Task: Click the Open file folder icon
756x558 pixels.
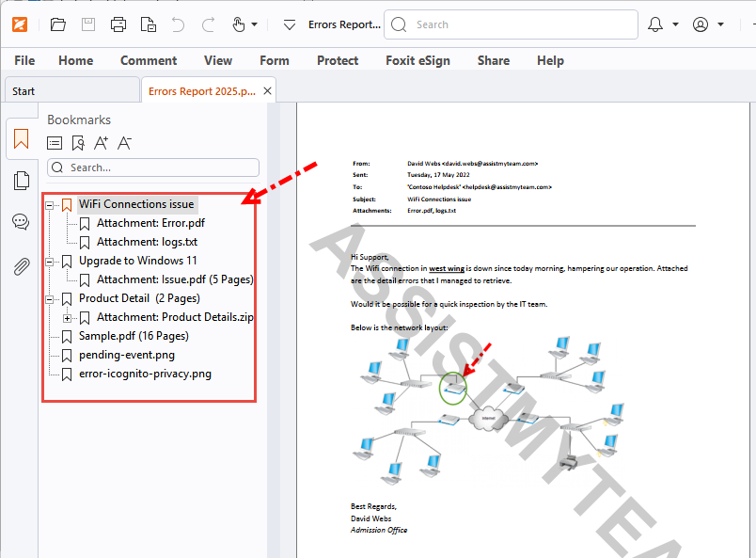Action: pos(57,24)
